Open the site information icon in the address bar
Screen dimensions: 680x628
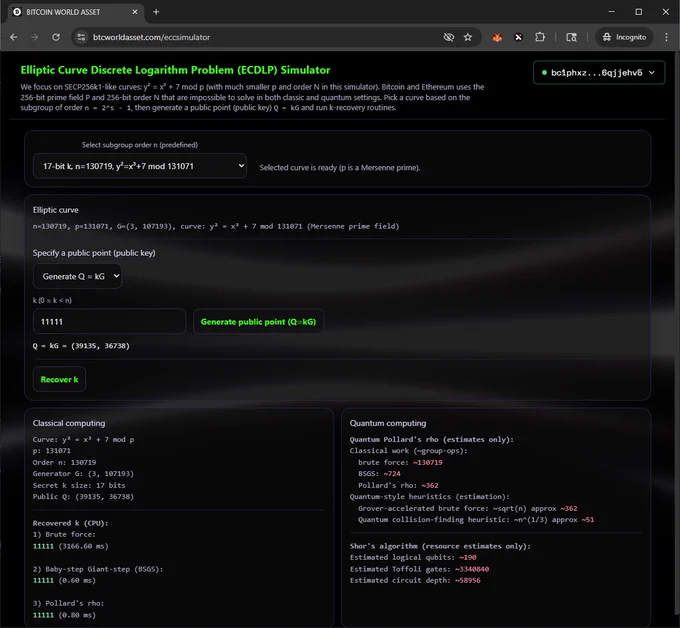pos(81,37)
